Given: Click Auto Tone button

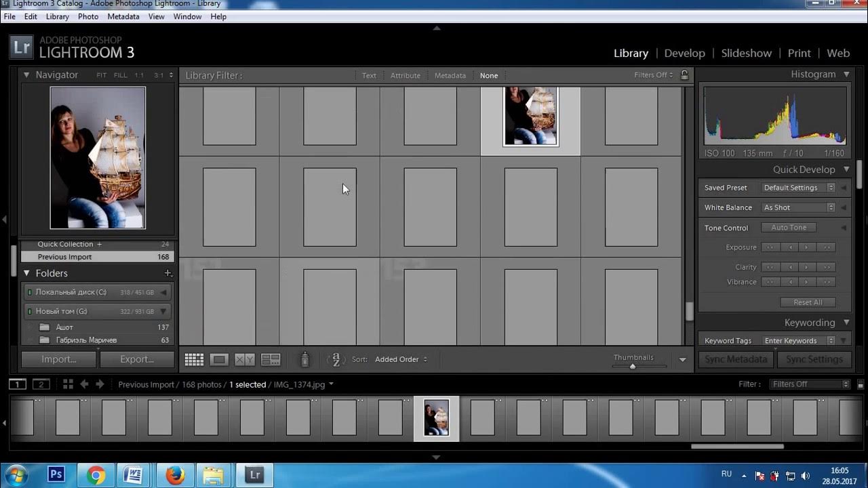Looking at the screenshot, I should 789,228.
